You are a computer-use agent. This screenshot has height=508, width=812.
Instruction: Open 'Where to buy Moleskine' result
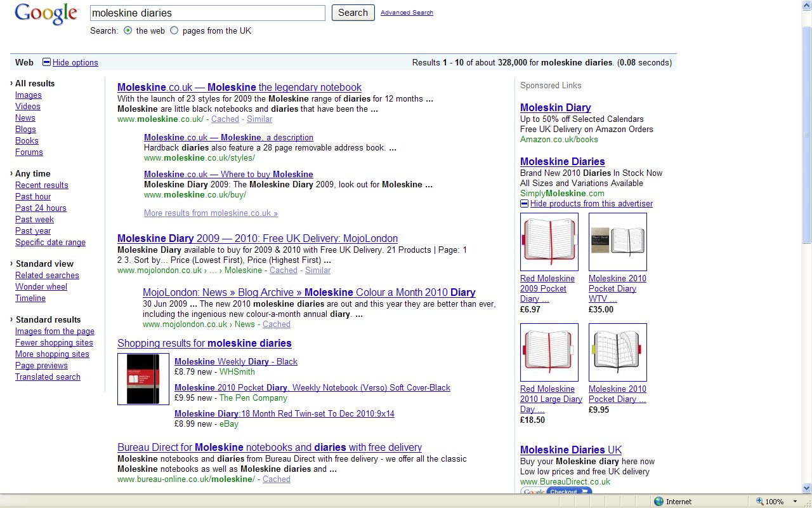(x=228, y=175)
